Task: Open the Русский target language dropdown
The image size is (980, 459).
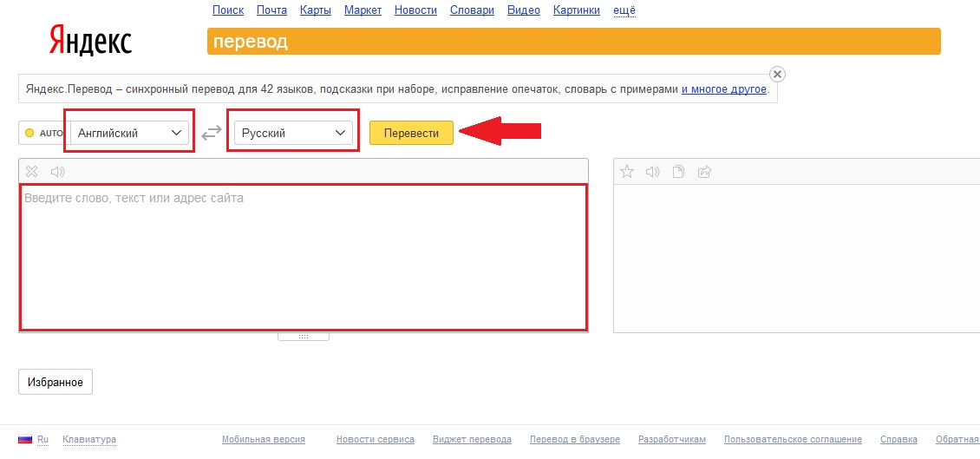Action: tap(293, 133)
